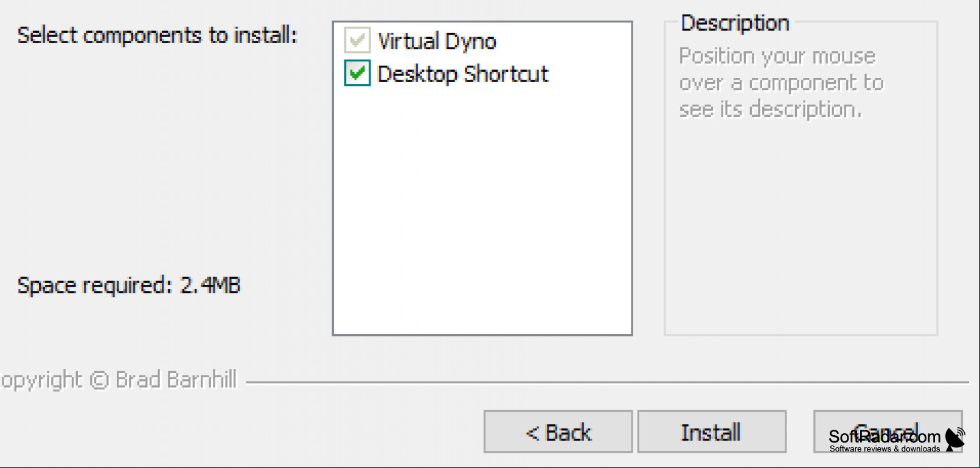Cancel the installer setup

(x=888, y=431)
